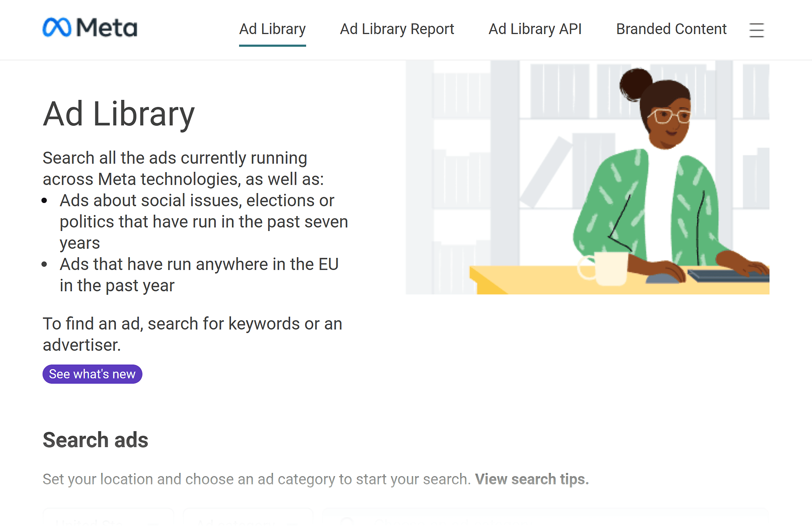The image size is (812, 530).
Task: Click the Ad Library page heading
Action: coord(118,114)
